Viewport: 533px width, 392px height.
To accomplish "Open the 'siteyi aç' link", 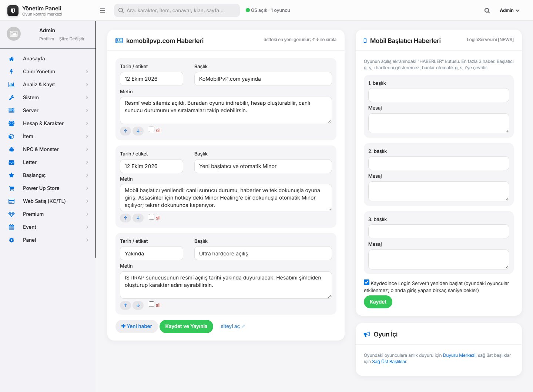I will click(232, 326).
